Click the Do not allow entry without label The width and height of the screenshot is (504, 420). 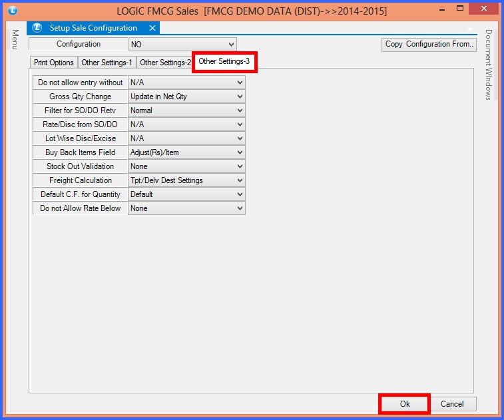tap(80, 83)
